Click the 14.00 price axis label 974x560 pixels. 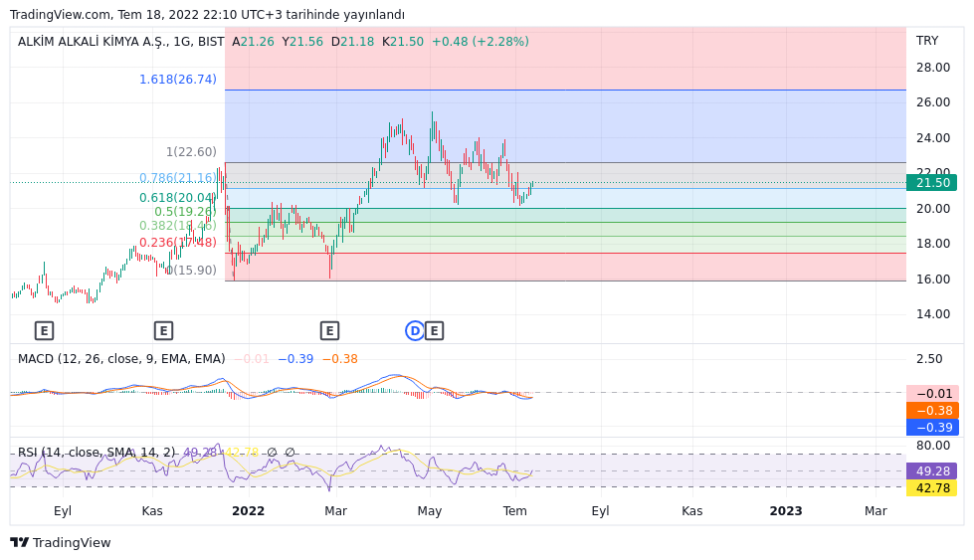click(x=933, y=314)
